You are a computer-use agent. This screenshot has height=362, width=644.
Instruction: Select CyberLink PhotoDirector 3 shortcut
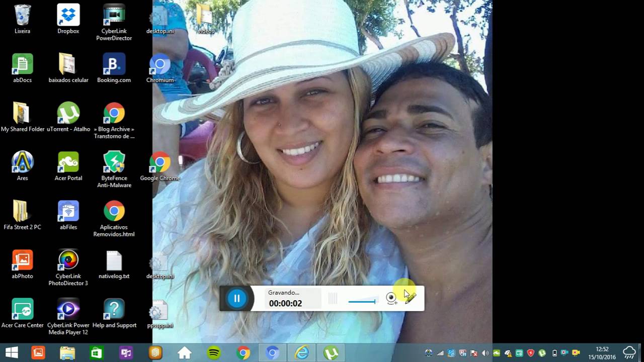tap(68, 268)
